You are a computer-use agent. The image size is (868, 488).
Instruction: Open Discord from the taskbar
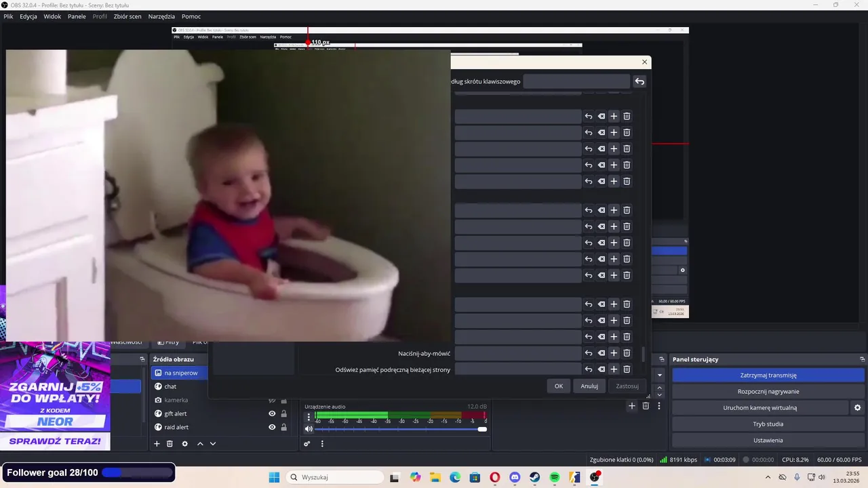pyautogui.click(x=515, y=477)
